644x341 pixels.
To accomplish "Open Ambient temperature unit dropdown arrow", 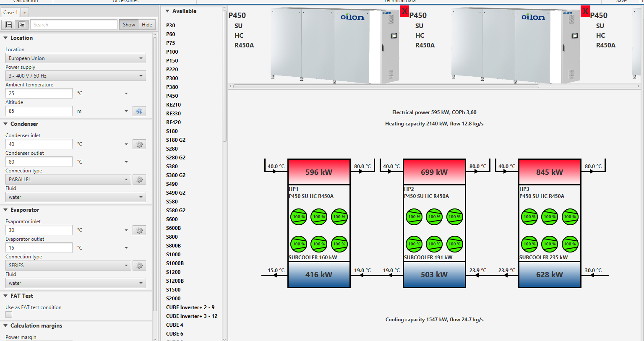I will [x=126, y=94].
